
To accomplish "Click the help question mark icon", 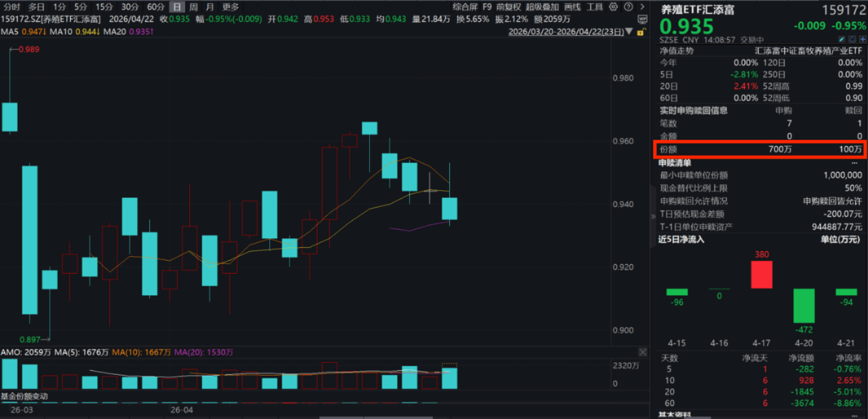I will [x=629, y=6].
